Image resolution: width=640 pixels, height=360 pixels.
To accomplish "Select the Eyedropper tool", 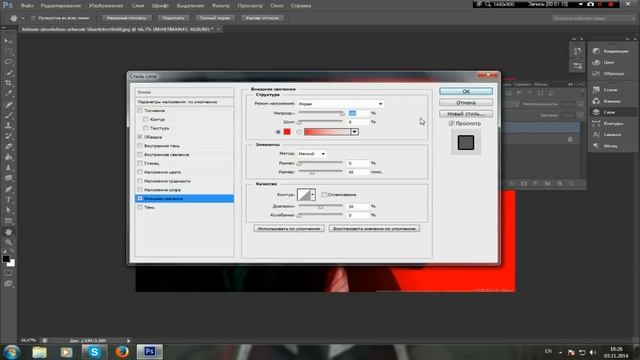I will point(9,93).
